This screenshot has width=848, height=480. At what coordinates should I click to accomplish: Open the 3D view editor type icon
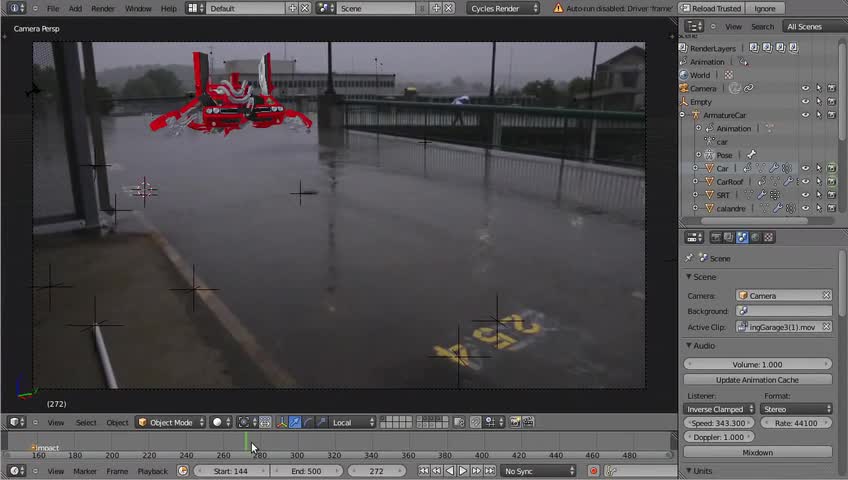point(15,422)
